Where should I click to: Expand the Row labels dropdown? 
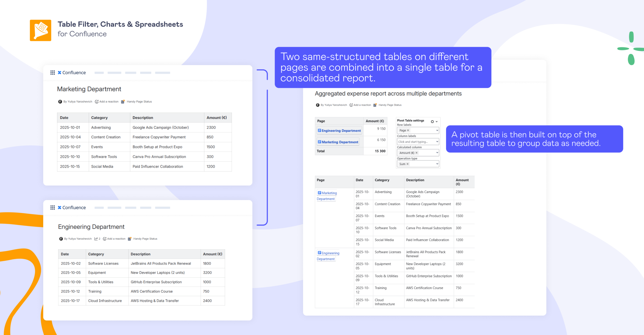click(x=437, y=130)
